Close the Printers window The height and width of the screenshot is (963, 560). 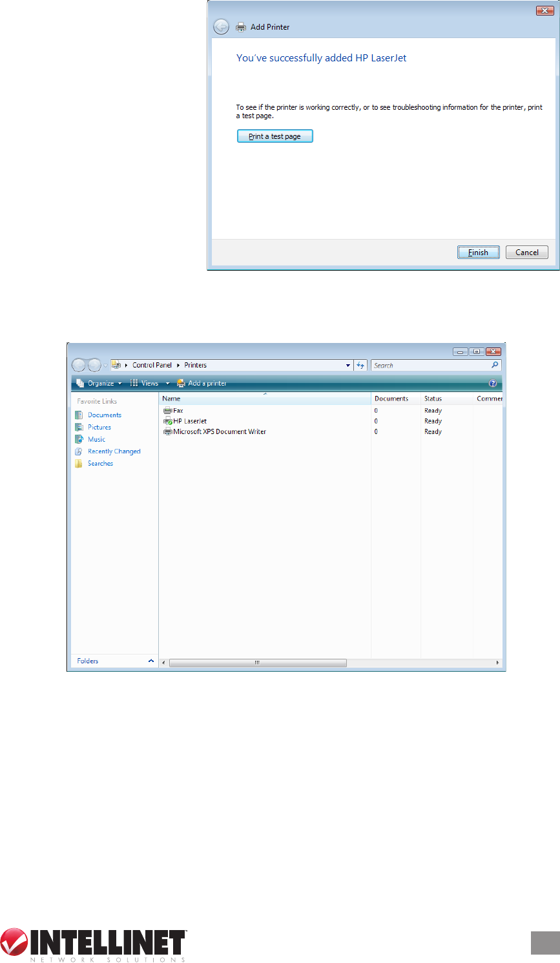click(493, 352)
